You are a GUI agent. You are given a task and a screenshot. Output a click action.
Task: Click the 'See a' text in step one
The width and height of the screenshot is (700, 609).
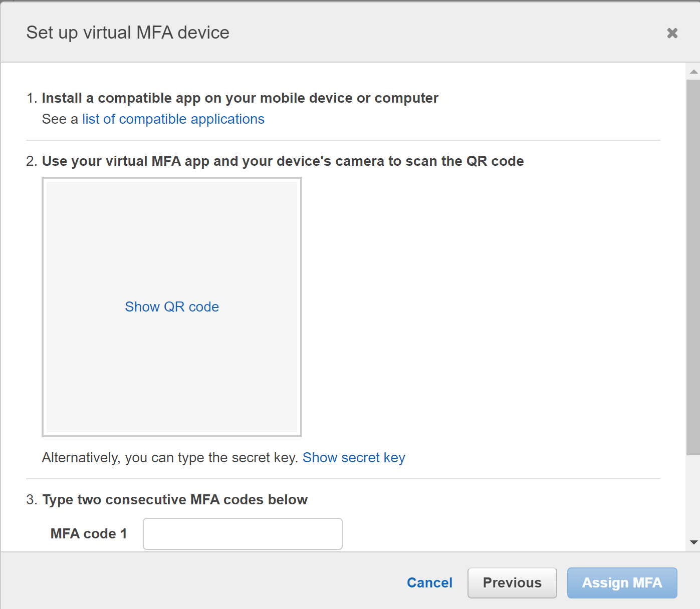coord(60,119)
